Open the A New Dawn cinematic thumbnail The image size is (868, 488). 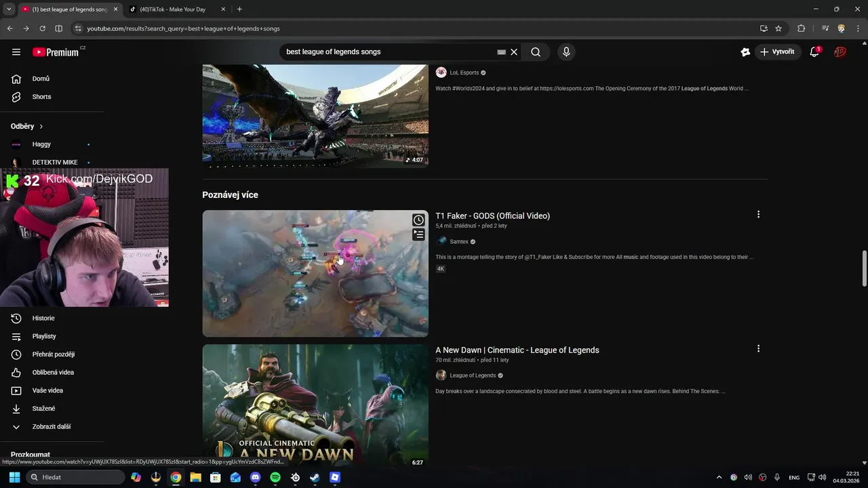tap(315, 406)
